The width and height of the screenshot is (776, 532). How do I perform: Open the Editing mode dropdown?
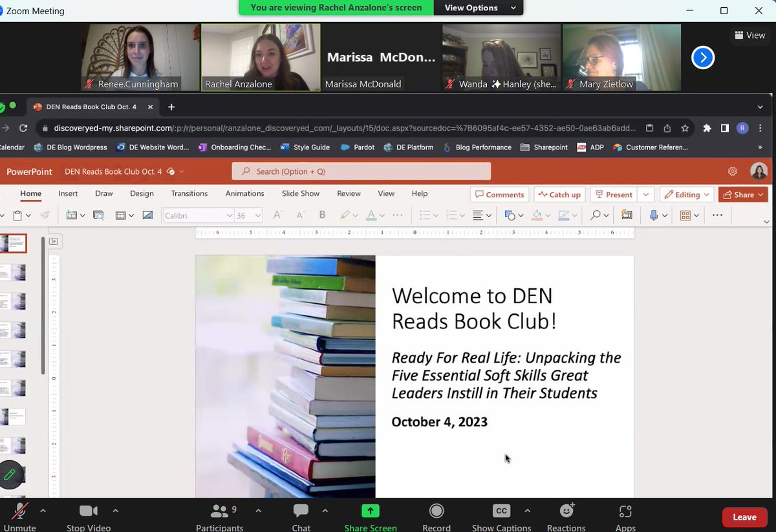tap(687, 195)
